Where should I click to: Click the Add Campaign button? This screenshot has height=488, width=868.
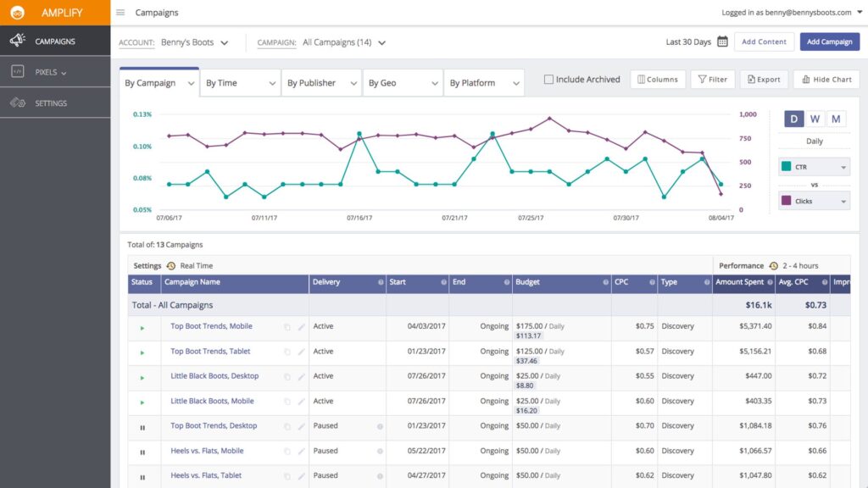point(829,41)
